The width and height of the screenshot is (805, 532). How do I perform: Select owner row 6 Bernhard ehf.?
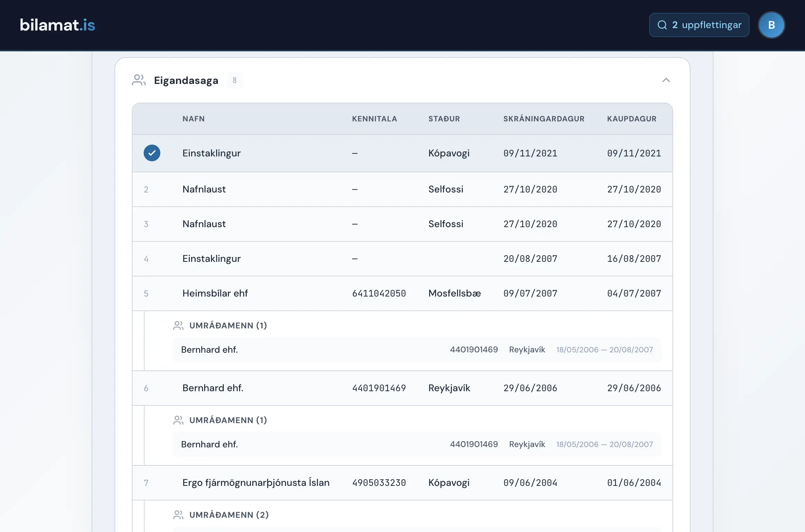pyautogui.click(x=402, y=388)
